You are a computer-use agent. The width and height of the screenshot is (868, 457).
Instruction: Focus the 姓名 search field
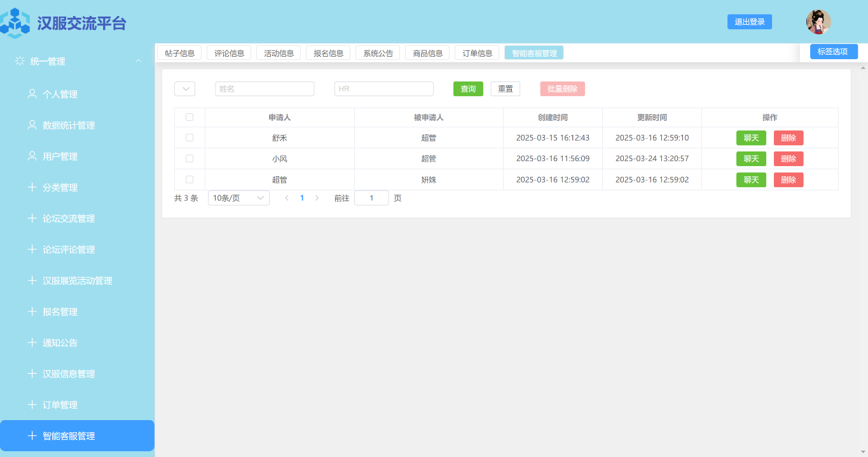[x=265, y=89]
